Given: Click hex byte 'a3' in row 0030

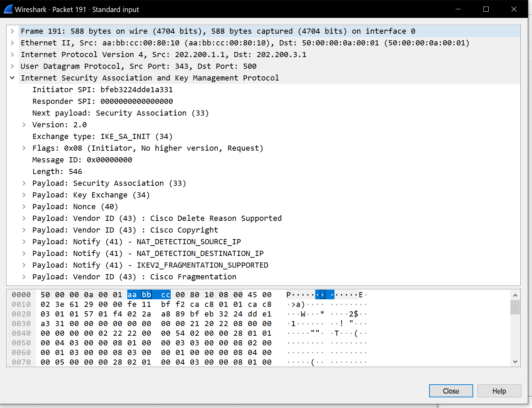Looking at the screenshot, I should tap(45, 324).
